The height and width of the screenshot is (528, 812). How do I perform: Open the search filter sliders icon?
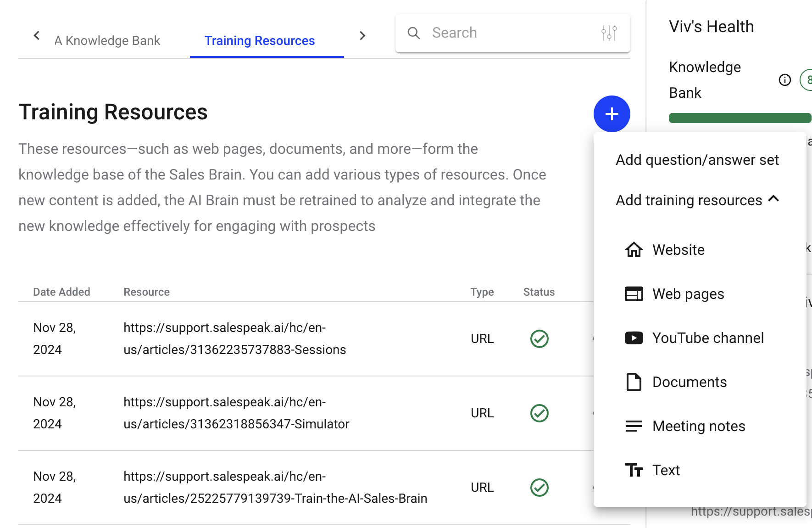pos(609,33)
